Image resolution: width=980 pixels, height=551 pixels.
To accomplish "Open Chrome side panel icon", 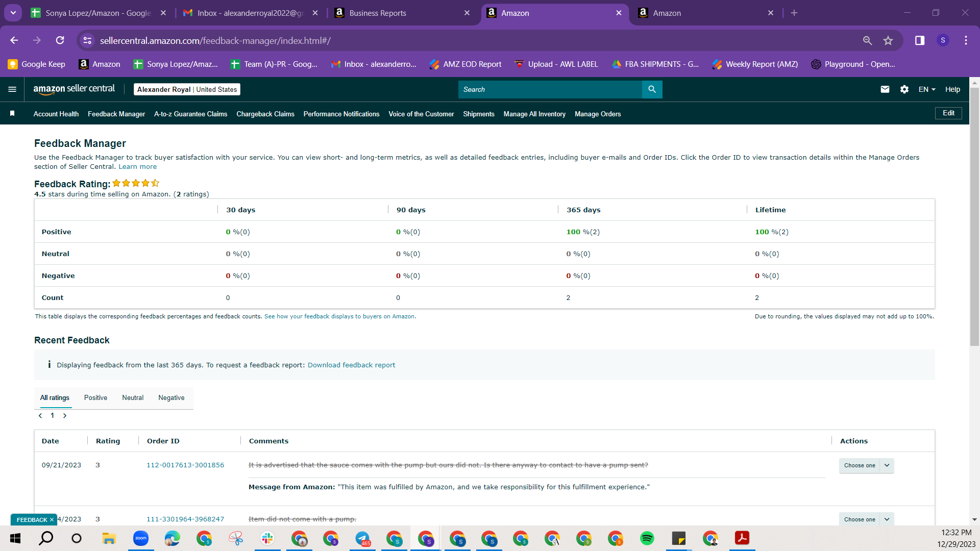I will click(920, 40).
